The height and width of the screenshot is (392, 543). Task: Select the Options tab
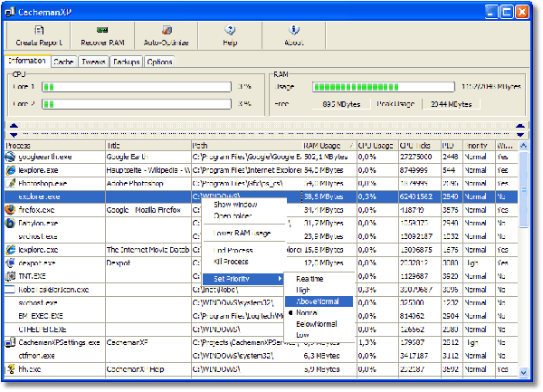159,62
